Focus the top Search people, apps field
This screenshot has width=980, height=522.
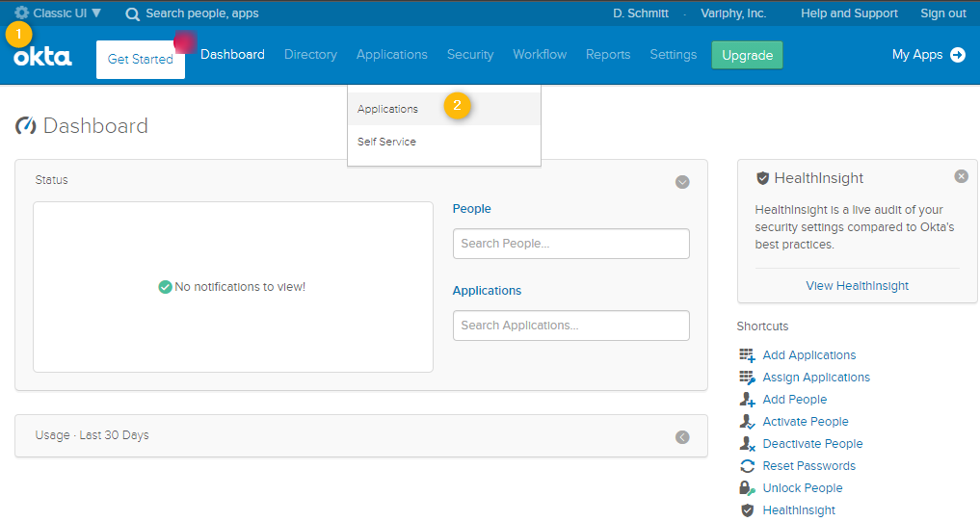pos(201,13)
